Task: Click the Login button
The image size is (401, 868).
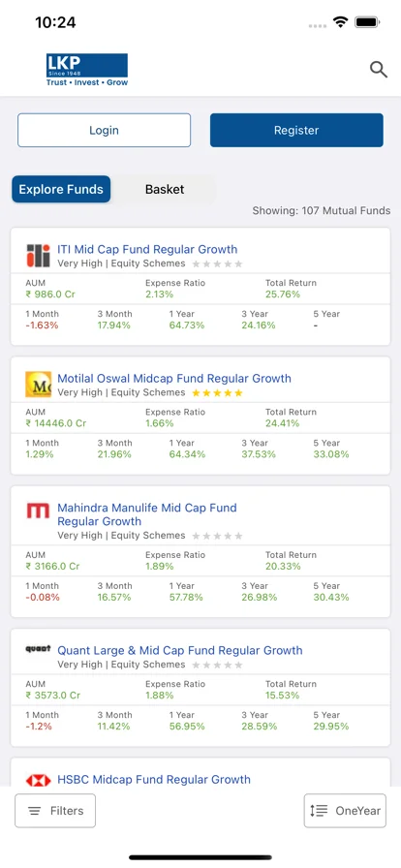Action: 105,130
